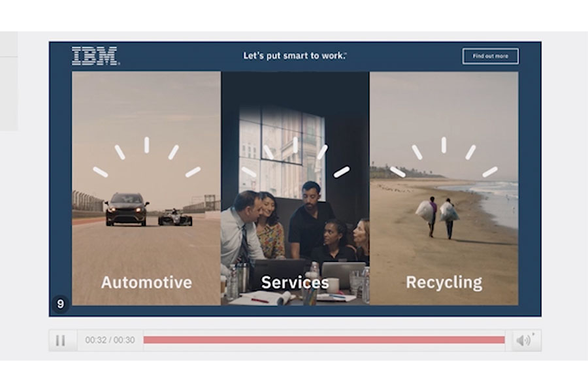Image resolution: width=588 pixels, height=392 pixels.
Task: Click the red video progress bar
Action: [323, 340]
